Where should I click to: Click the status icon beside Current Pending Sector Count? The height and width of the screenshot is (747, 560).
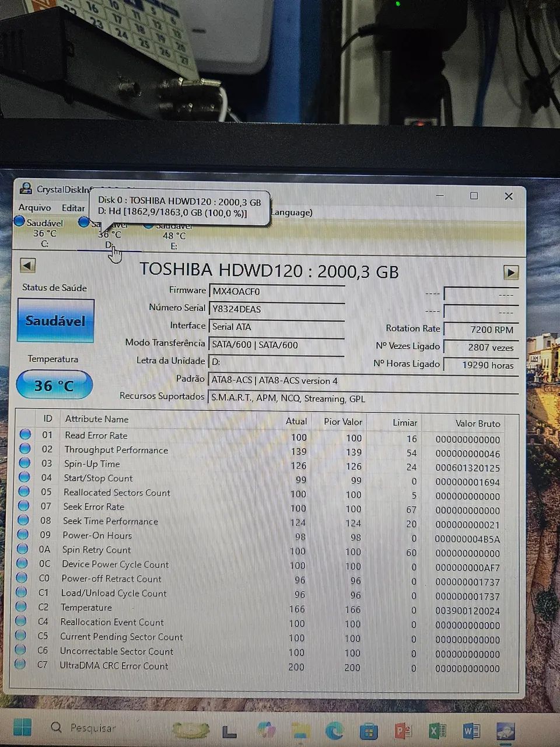coord(20,635)
